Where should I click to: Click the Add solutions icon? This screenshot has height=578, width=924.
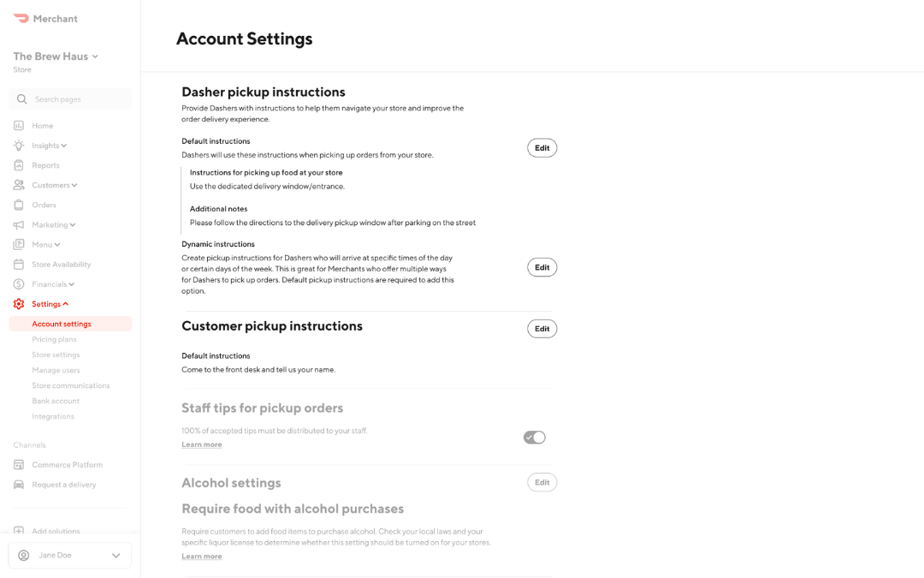coord(19,531)
